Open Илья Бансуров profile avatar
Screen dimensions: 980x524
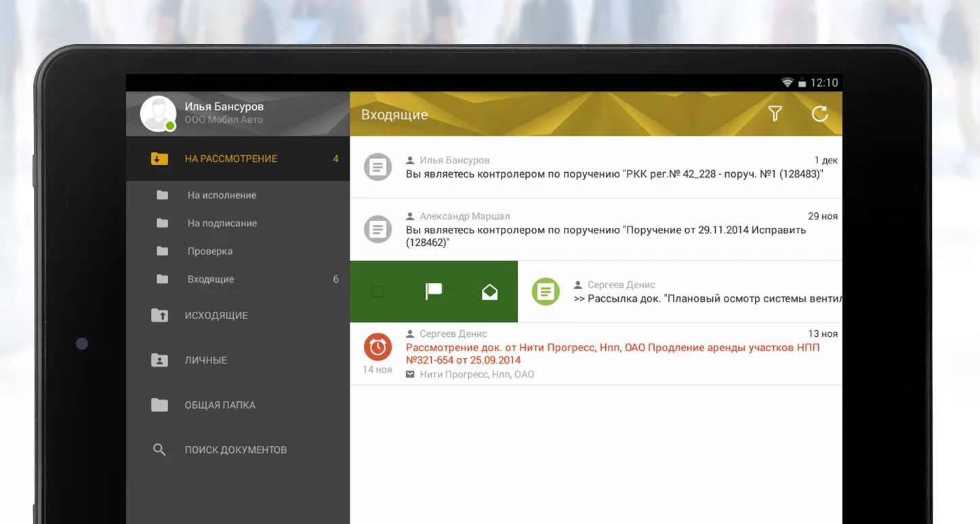(158, 113)
